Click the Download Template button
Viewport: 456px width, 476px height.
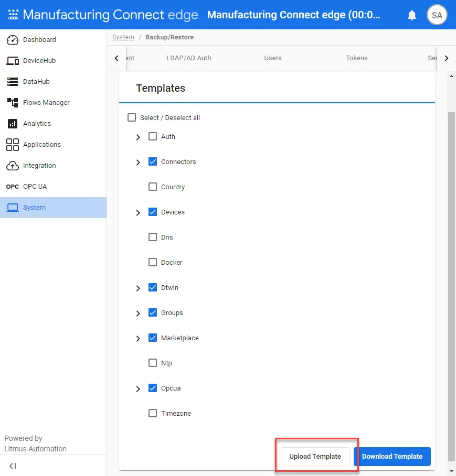[392, 456]
